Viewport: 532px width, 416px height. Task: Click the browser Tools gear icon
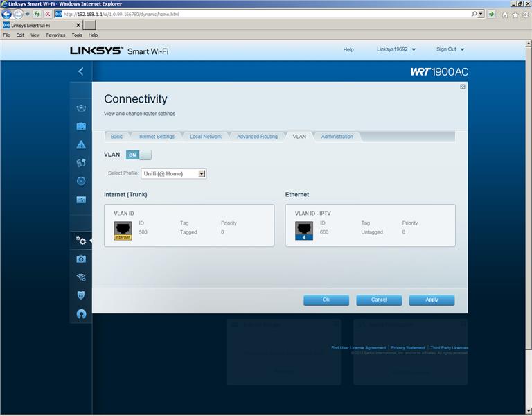tap(526, 15)
